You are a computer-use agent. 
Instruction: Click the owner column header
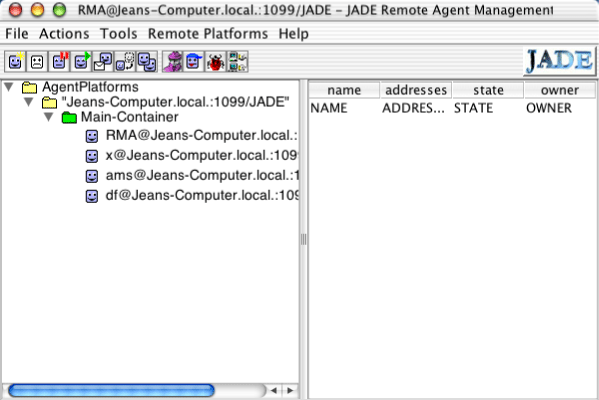tap(560, 90)
